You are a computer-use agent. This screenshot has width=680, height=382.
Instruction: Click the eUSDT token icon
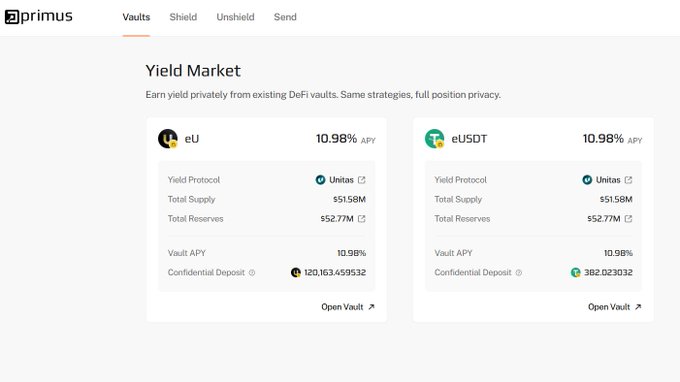435,139
